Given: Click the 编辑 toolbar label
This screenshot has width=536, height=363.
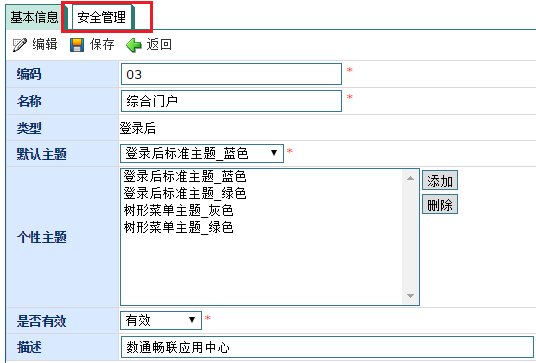Looking at the screenshot, I should pyautogui.click(x=45, y=44).
